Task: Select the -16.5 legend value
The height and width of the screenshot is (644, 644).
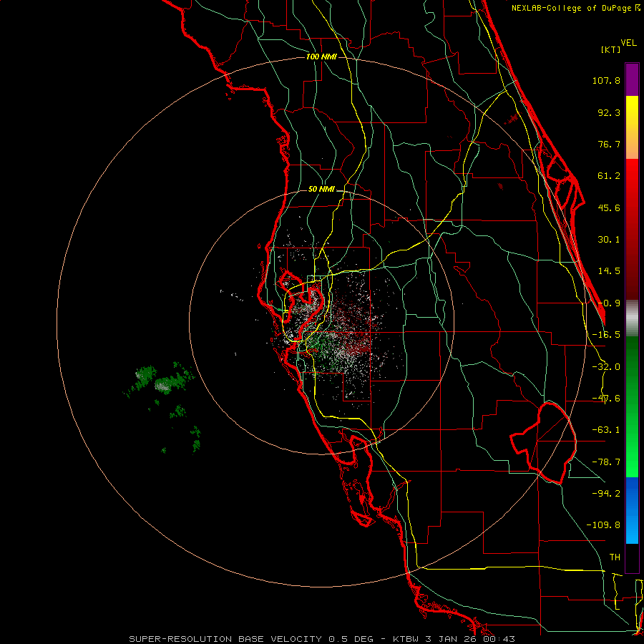Action: 606,335
